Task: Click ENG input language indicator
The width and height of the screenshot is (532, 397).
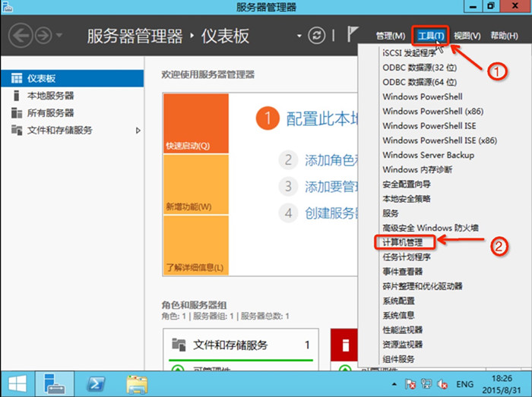Action: [x=465, y=384]
